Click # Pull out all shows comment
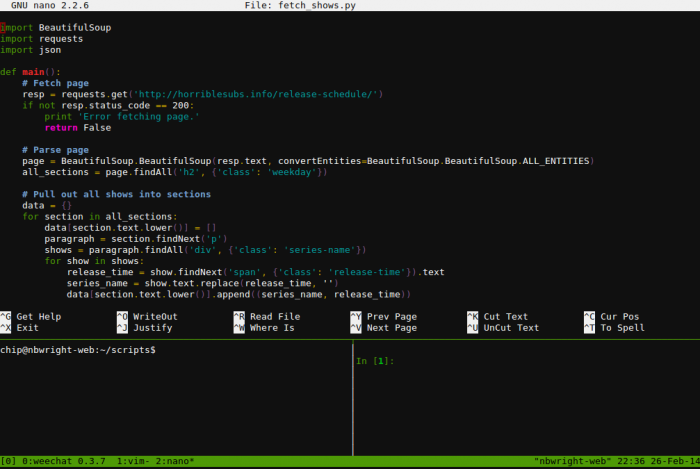The width and height of the screenshot is (700, 469). (x=117, y=194)
